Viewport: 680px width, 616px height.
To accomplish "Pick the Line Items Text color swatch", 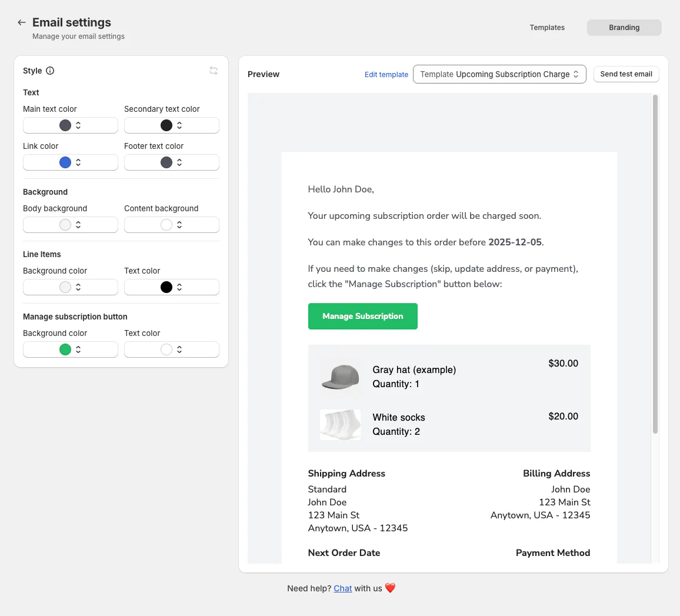I will 166,287.
